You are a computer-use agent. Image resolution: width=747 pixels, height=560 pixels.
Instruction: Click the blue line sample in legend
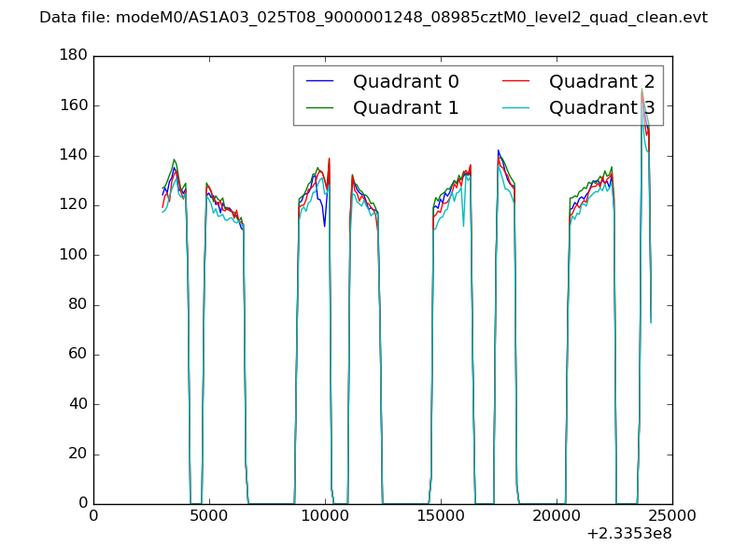point(319,81)
